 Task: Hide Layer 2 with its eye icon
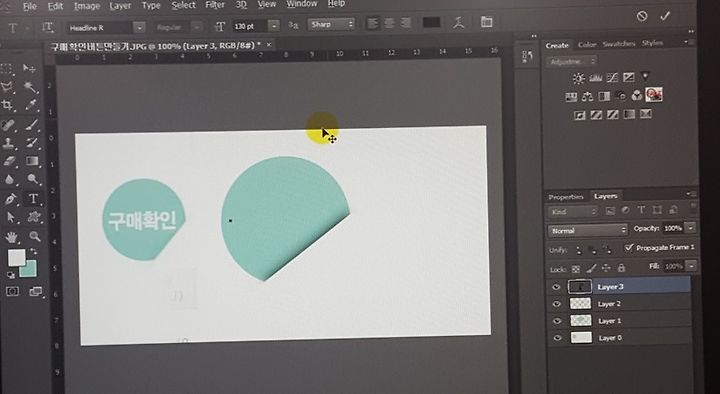(557, 304)
